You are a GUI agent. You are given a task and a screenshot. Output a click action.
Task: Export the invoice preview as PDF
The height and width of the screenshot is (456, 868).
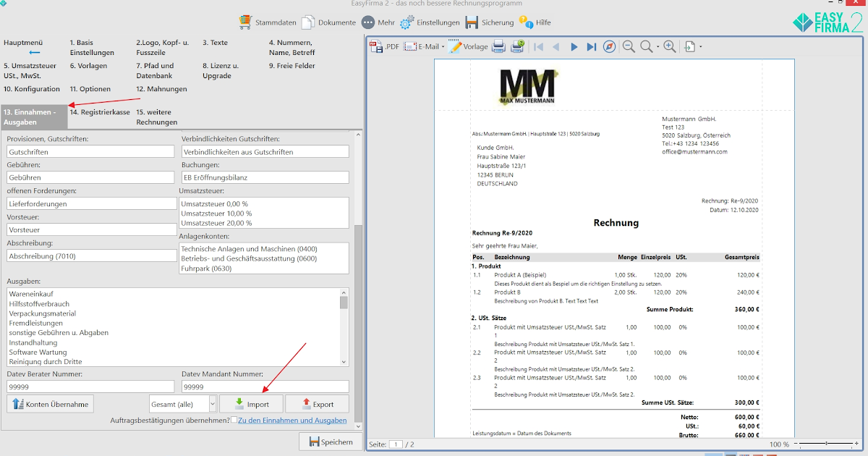click(385, 46)
